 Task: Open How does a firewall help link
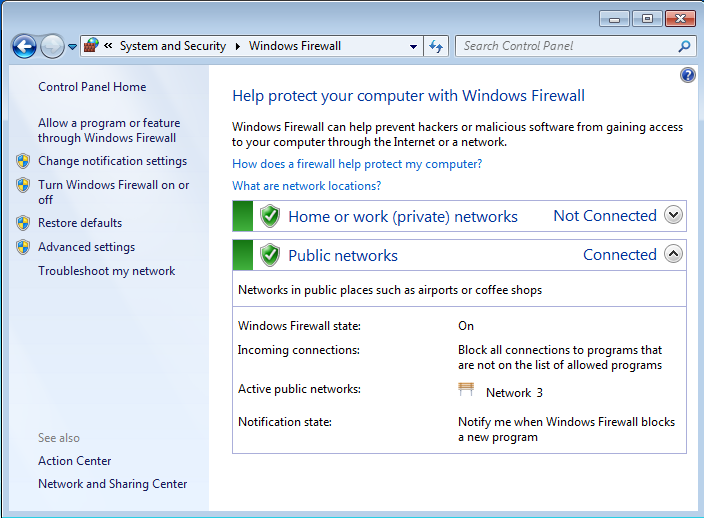(357, 164)
